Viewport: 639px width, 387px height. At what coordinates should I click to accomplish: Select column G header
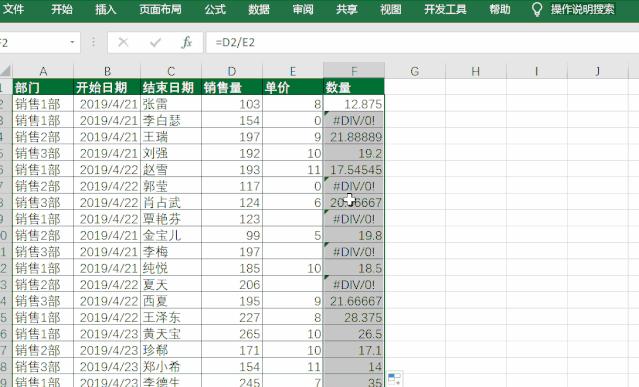pos(415,71)
